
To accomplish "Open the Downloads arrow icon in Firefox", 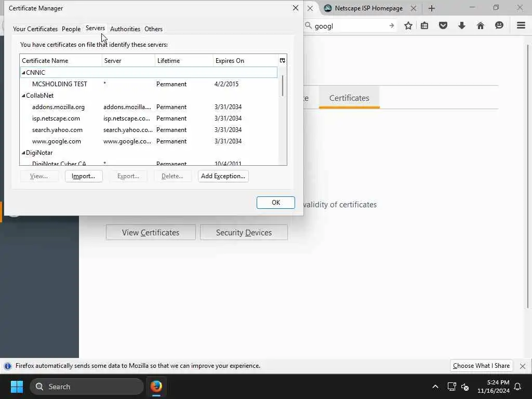I will [462, 25].
